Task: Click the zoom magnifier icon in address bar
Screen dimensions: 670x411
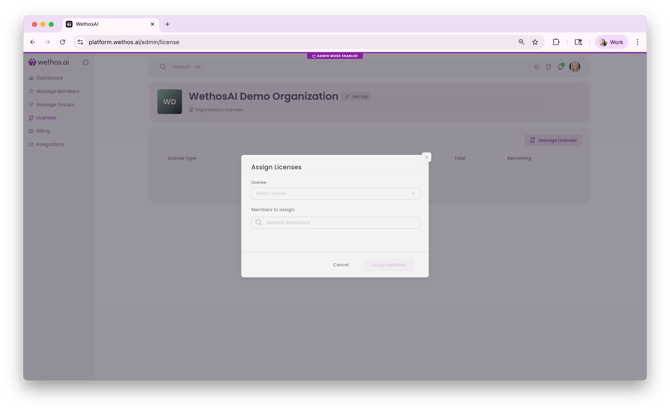Action: (x=521, y=42)
